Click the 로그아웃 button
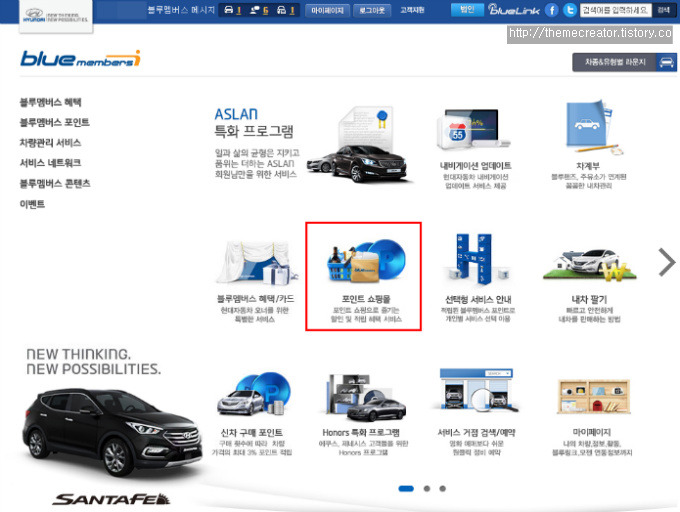Viewport: 680px width, 512px height. pos(372,10)
